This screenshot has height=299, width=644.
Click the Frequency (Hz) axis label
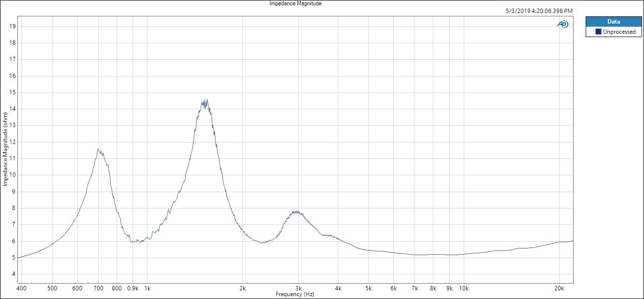[x=295, y=294]
